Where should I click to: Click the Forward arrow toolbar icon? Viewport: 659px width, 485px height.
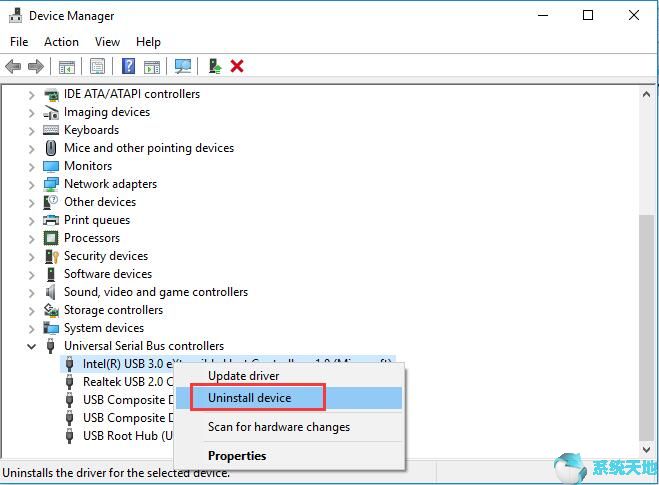coord(36,66)
